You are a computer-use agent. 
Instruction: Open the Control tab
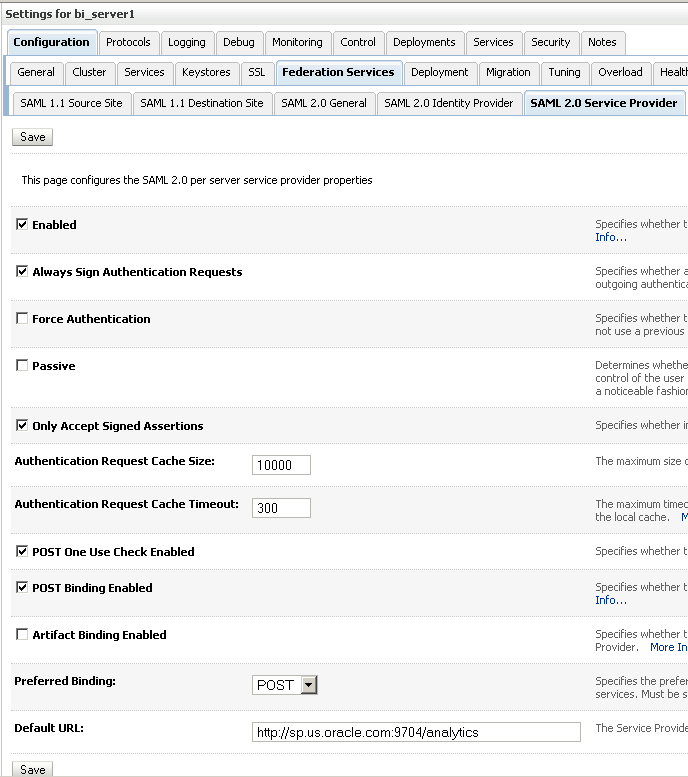click(x=358, y=43)
